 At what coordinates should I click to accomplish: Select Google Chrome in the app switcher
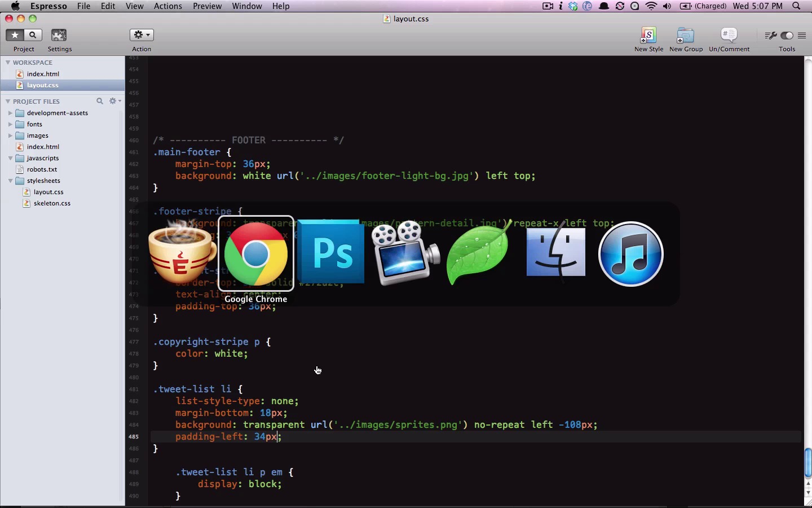256,254
